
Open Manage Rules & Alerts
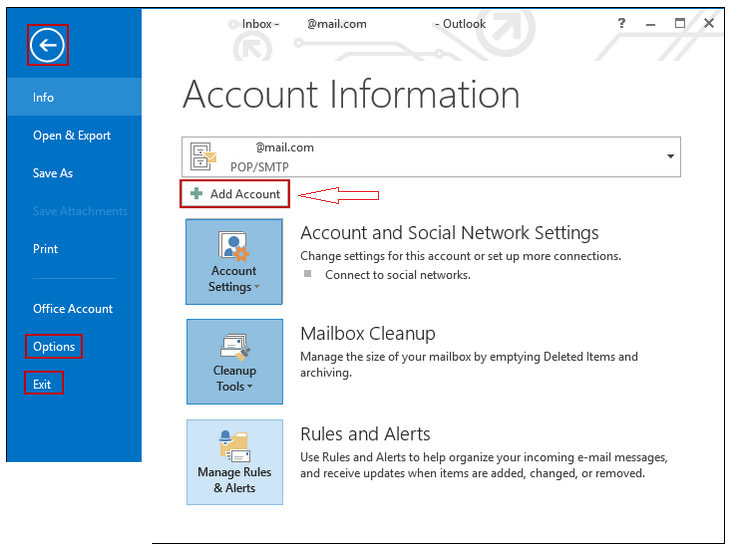coord(235,462)
